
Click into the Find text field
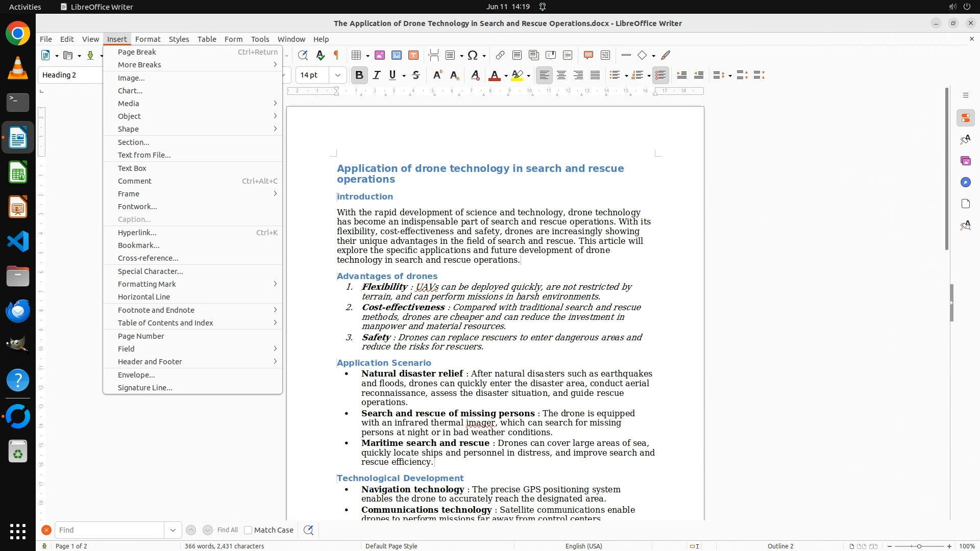(x=109, y=530)
